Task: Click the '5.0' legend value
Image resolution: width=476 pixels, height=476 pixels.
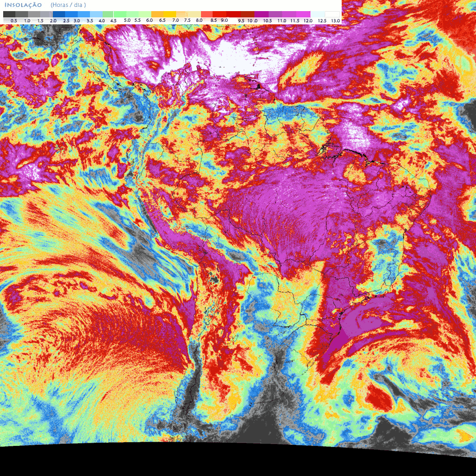Action: point(127,20)
